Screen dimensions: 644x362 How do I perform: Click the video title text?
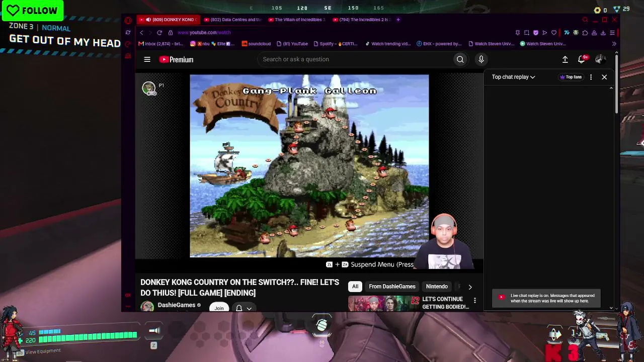pos(240,288)
